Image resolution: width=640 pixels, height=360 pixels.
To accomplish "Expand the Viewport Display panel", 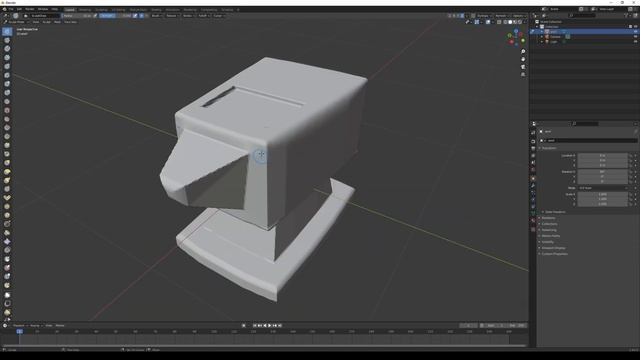I will (x=553, y=248).
